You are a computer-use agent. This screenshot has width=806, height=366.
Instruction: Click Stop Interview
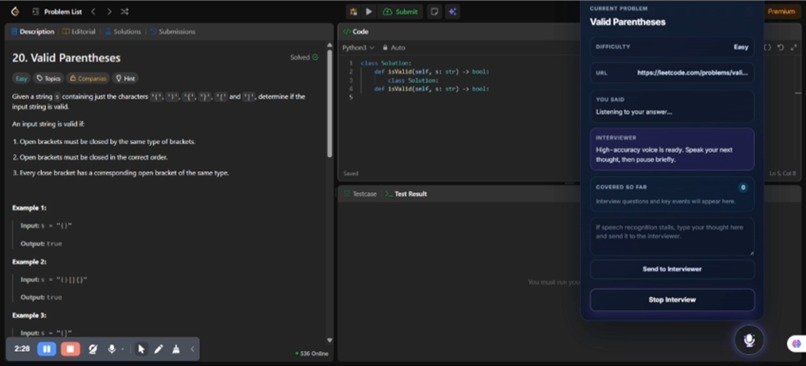pyautogui.click(x=672, y=300)
